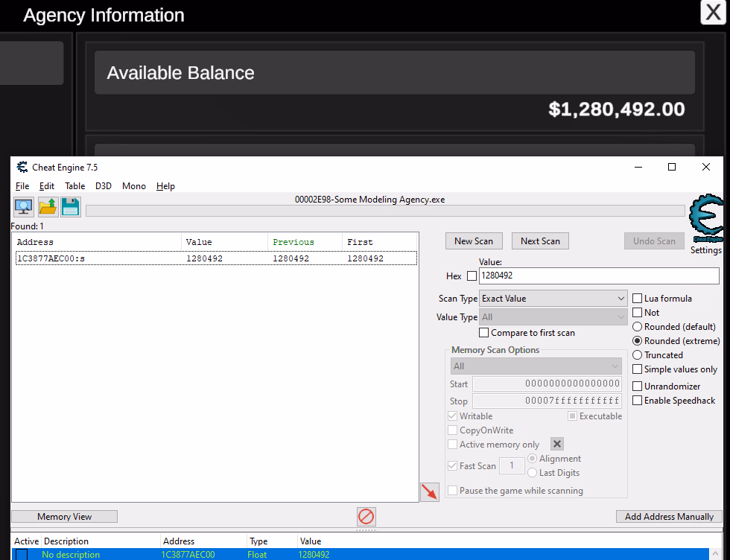Select the Alignment radio button
This screenshot has height=560, width=730.
pos(532,459)
